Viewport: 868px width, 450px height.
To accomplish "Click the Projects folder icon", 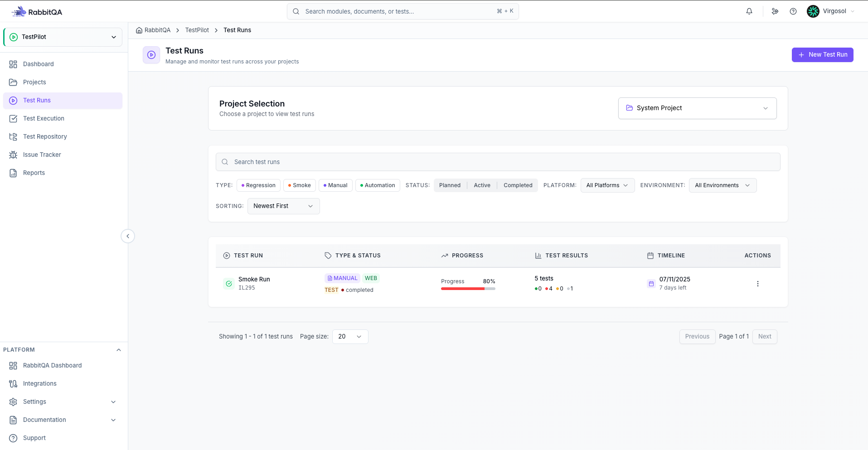I will (13, 82).
